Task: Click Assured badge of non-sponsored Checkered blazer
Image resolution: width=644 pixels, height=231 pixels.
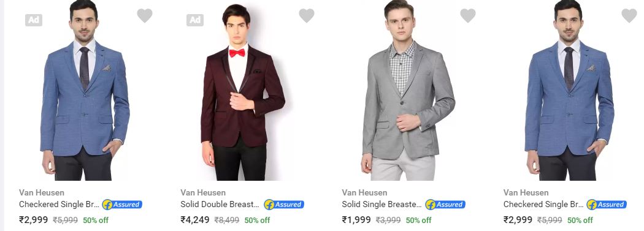Action: pos(607,204)
